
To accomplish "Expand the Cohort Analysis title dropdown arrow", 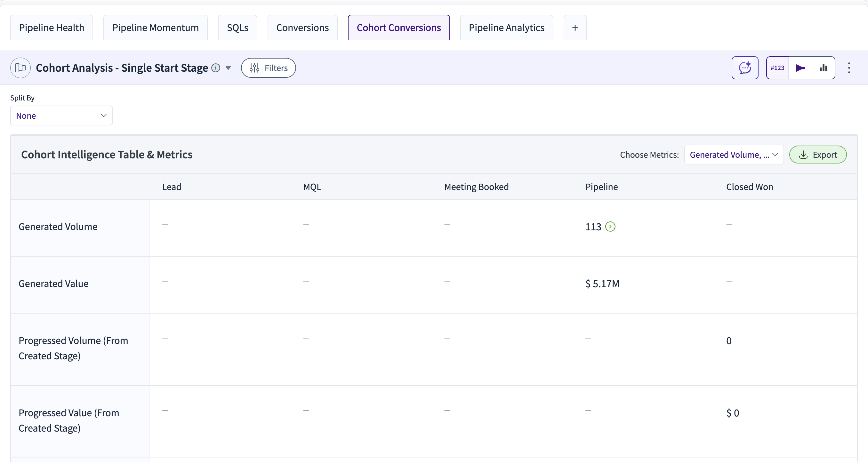I will [228, 68].
